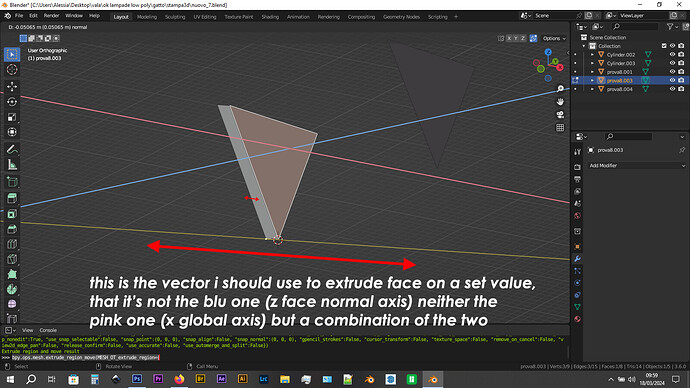Click the outliner search field
Viewport: 690px width, 388px height.
point(634,27)
